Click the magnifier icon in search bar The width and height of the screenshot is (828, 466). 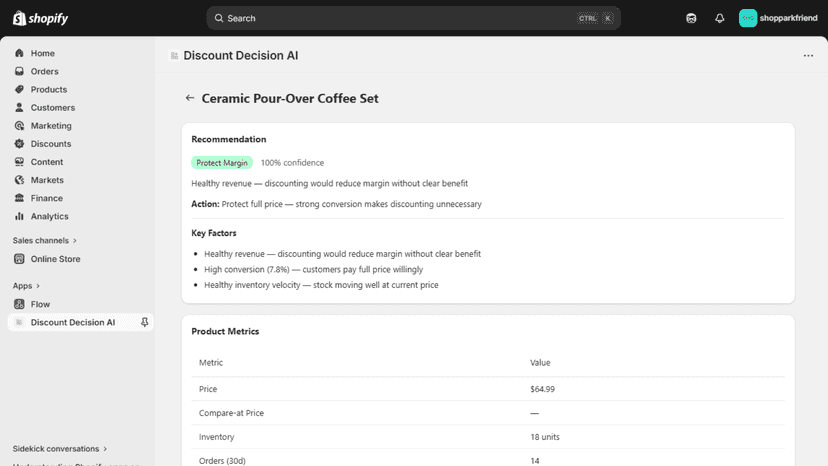click(219, 18)
